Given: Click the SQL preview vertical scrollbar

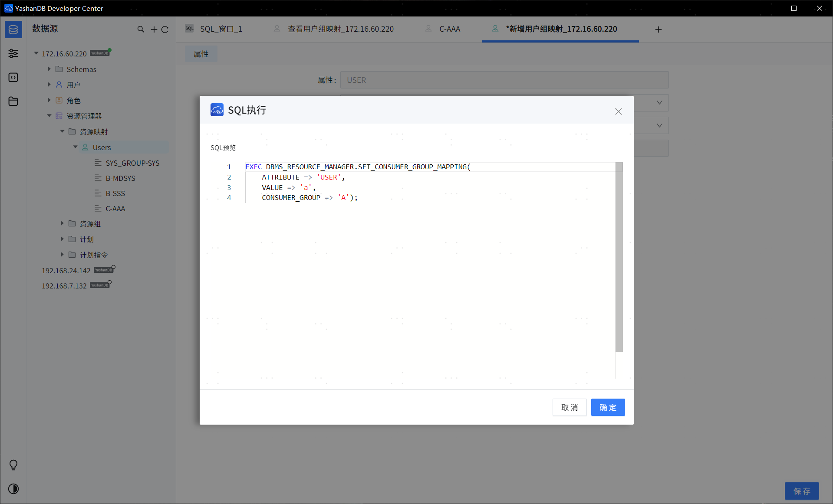Looking at the screenshot, I should [619, 257].
